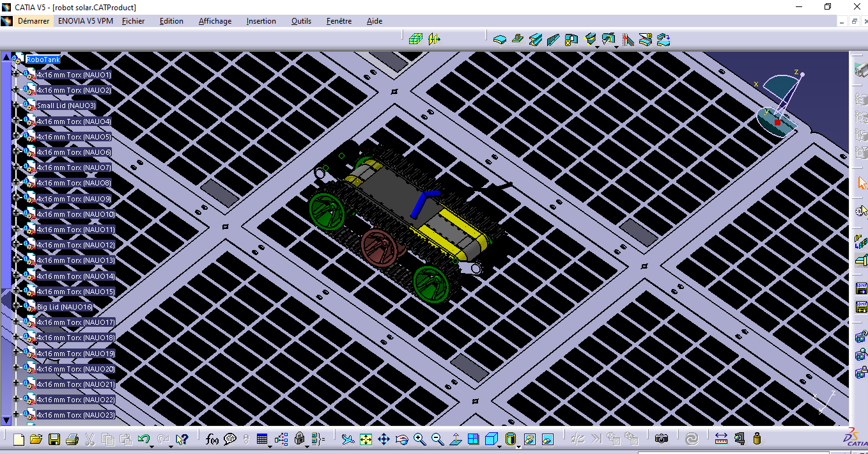Viewport: 868px width, 454px height.
Task: Open the Outils menu
Action: tap(301, 21)
